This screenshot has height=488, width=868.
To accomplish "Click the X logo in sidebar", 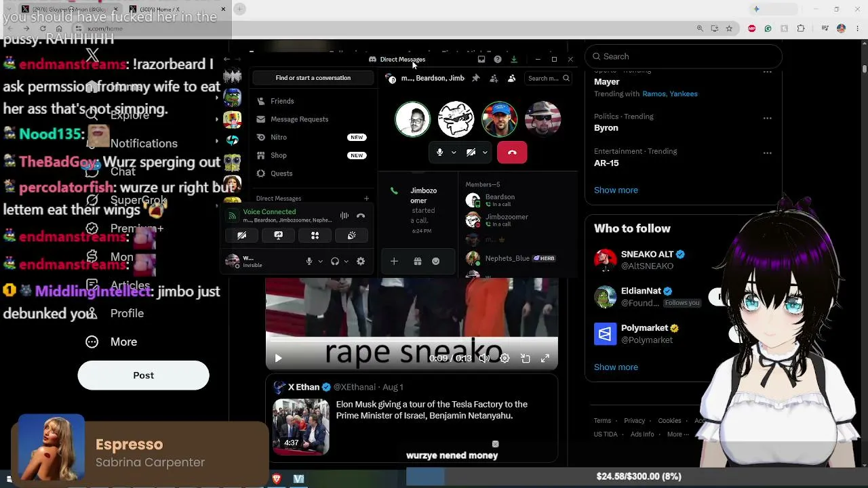I will pos(92,56).
